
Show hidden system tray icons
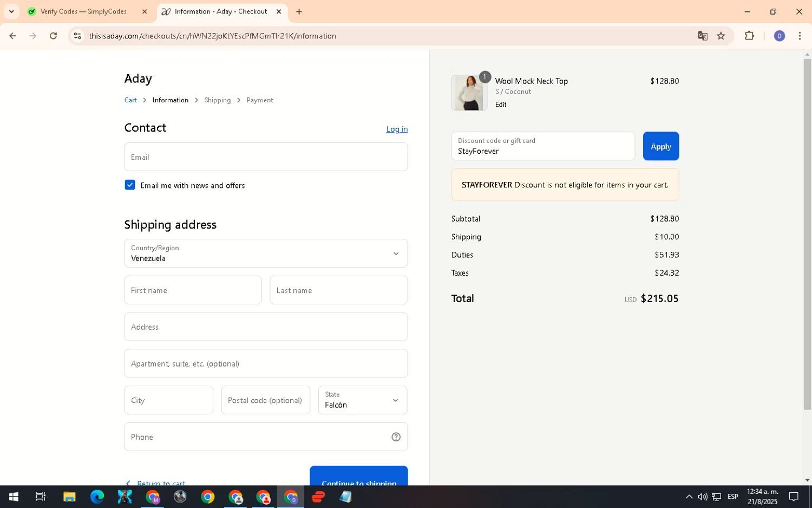tap(689, 497)
